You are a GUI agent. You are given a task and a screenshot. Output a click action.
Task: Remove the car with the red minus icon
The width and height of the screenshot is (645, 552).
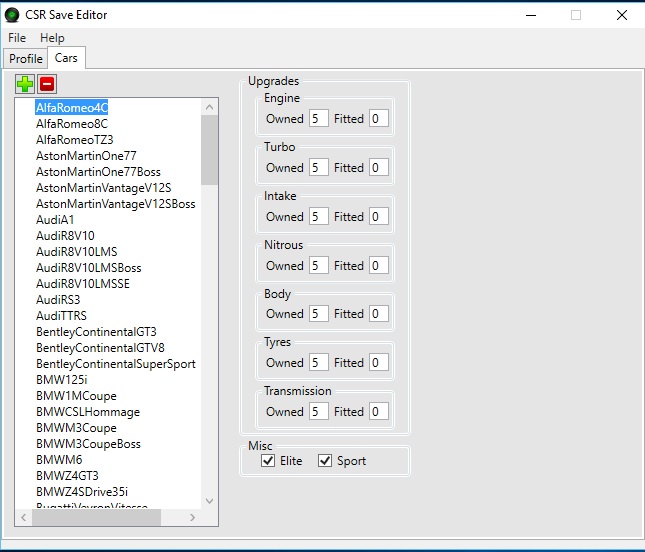click(47, 84)
